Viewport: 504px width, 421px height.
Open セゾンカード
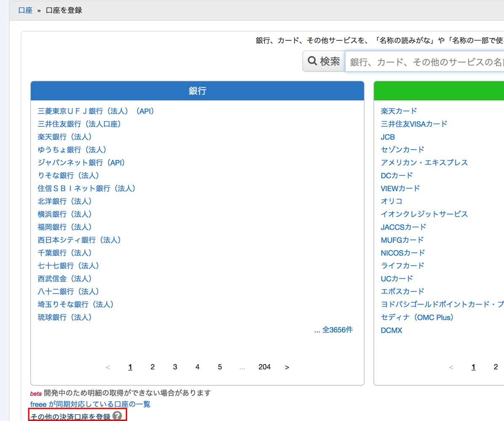(x=403, y=149)
